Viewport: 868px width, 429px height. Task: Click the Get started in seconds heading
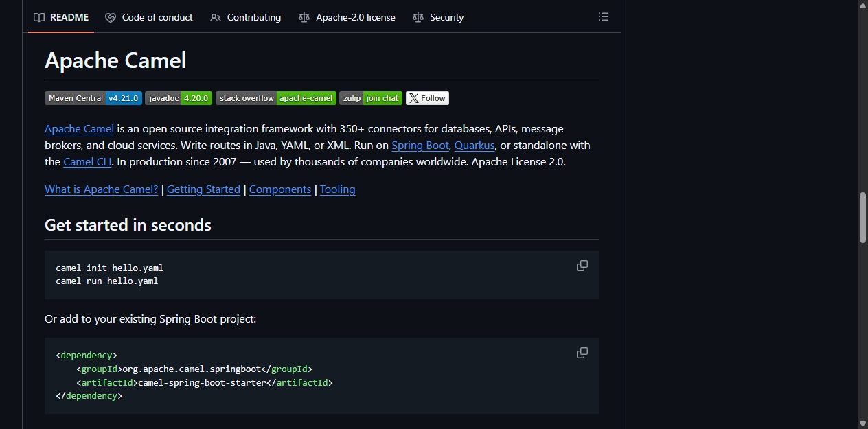(128, 225)
